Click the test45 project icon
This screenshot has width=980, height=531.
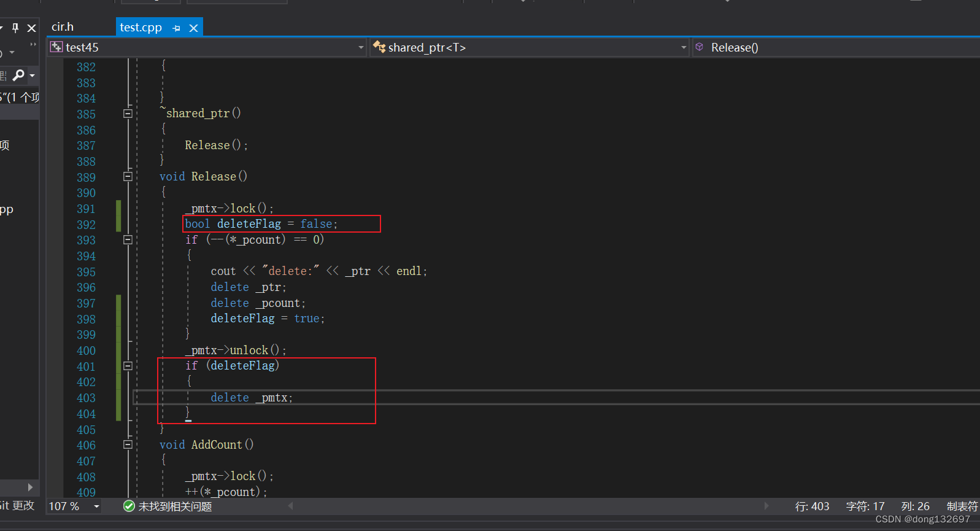click(56, 47)
